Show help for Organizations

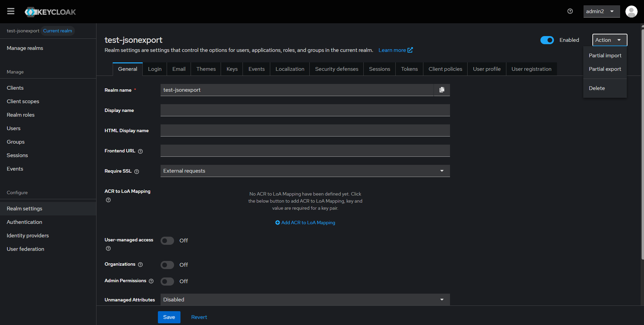(x=140, y=265)
